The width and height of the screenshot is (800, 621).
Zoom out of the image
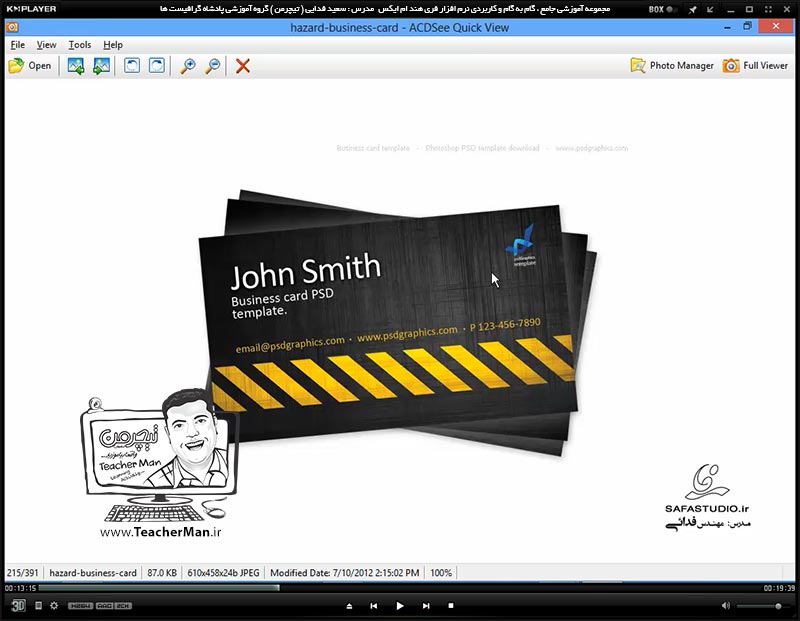point(213,66)
